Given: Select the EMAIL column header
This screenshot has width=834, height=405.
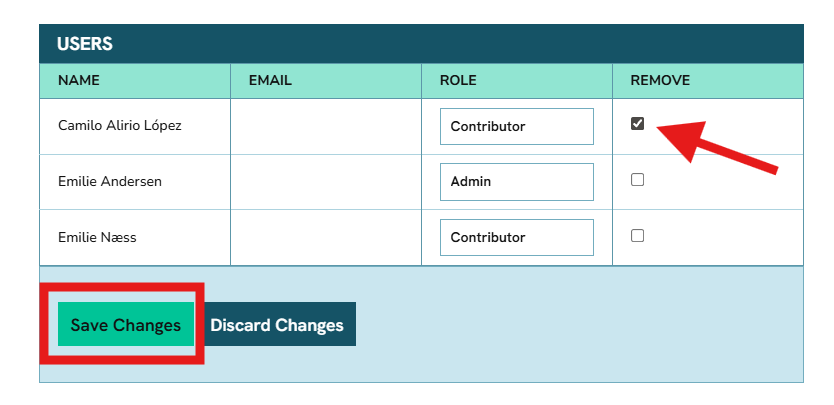Looking at the screenshot, I should coord(270,80).
